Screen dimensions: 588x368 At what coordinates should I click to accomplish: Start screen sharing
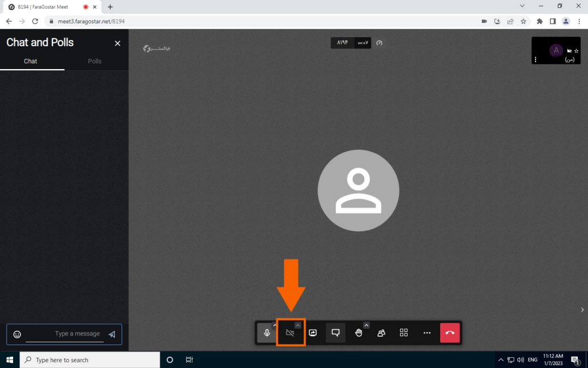(x=313, y=333)
